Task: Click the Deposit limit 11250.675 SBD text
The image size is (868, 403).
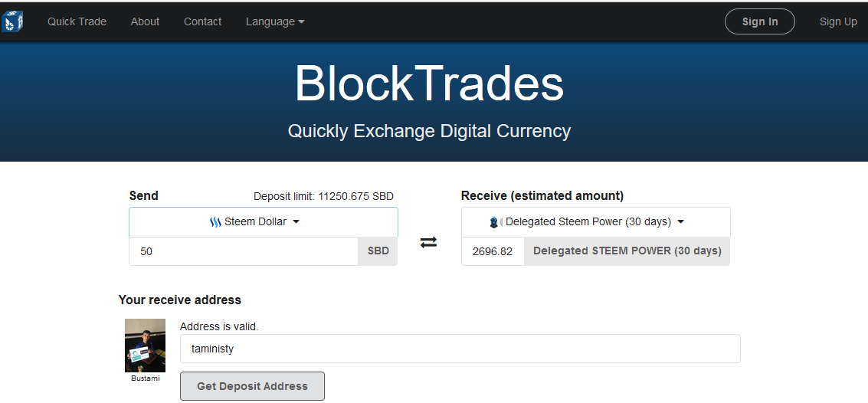Action: [323, 196]
